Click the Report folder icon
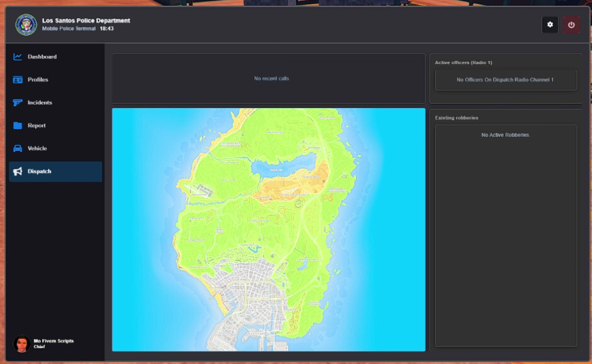Viewport: 592px width, 364px height. click(18, 126)
